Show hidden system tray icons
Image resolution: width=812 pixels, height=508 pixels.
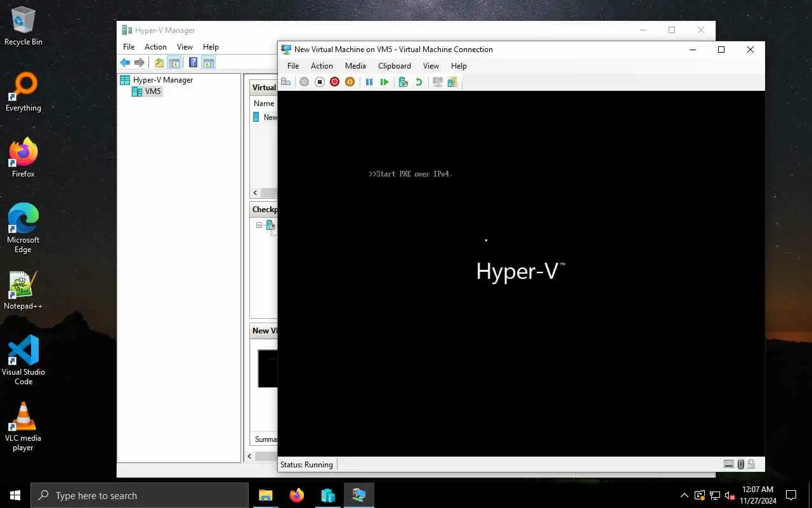tap(684, 495)
